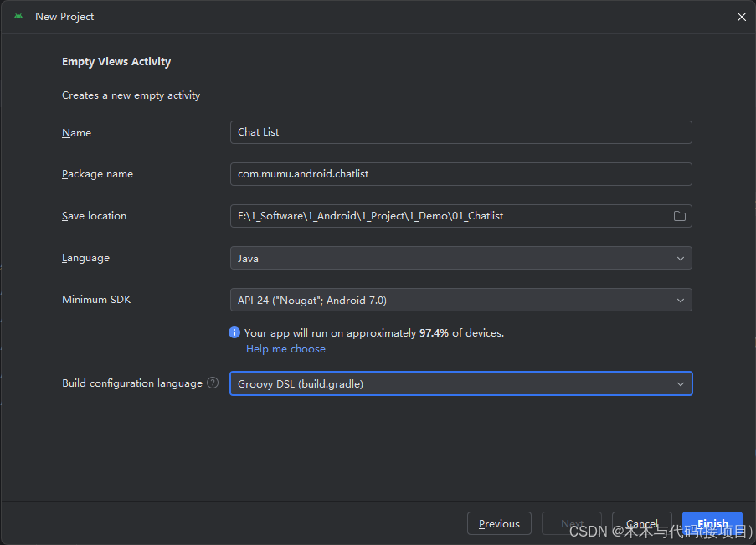Click the Empty Views Activity heading

coord(116,62)
